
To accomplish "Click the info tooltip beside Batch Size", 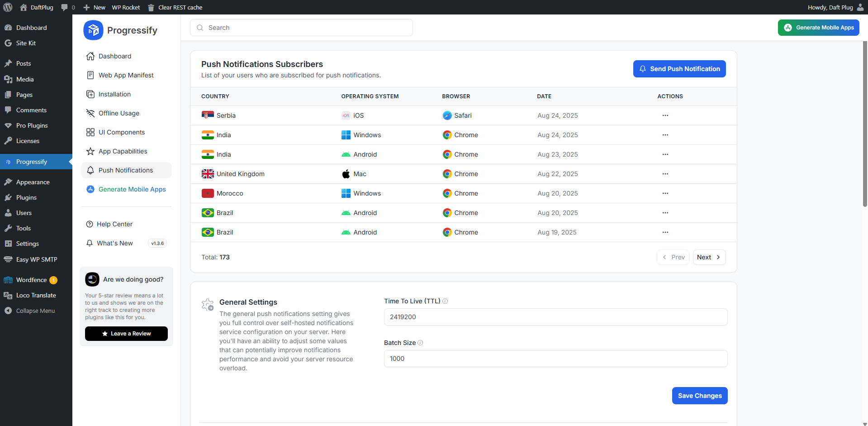I will pyautogui.click(x=421, y=343).
